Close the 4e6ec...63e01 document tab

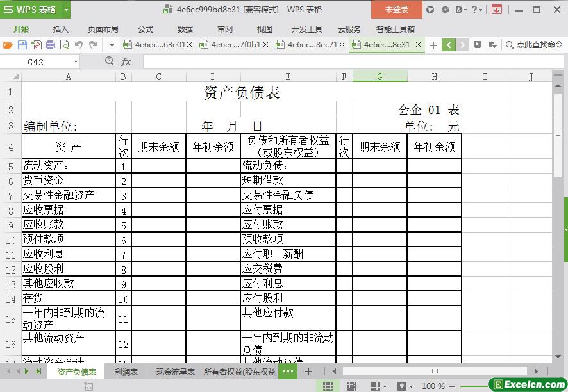[x=190, y=45]
